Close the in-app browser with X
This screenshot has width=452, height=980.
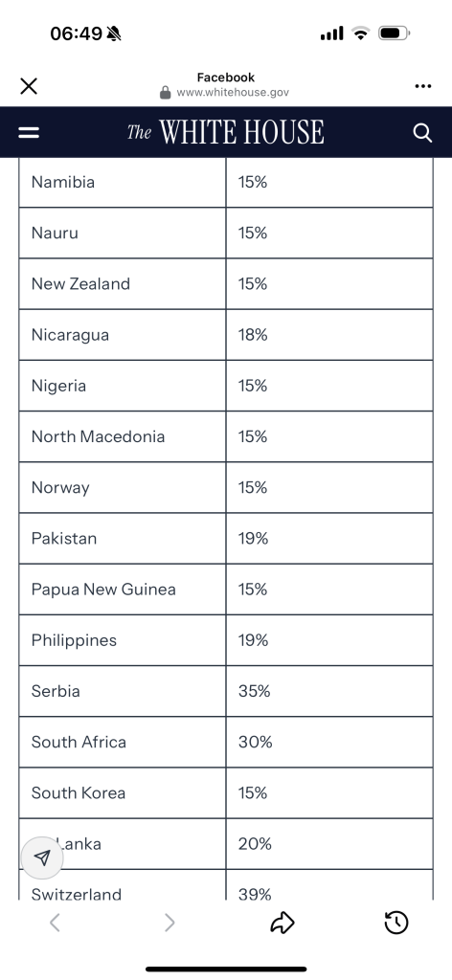point(29,86)
